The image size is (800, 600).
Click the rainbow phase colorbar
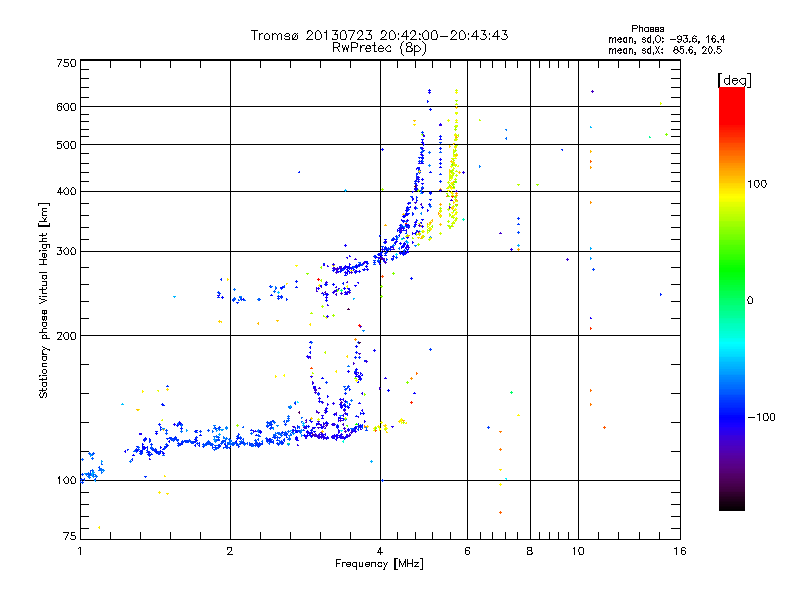click(x=732, y=298)
